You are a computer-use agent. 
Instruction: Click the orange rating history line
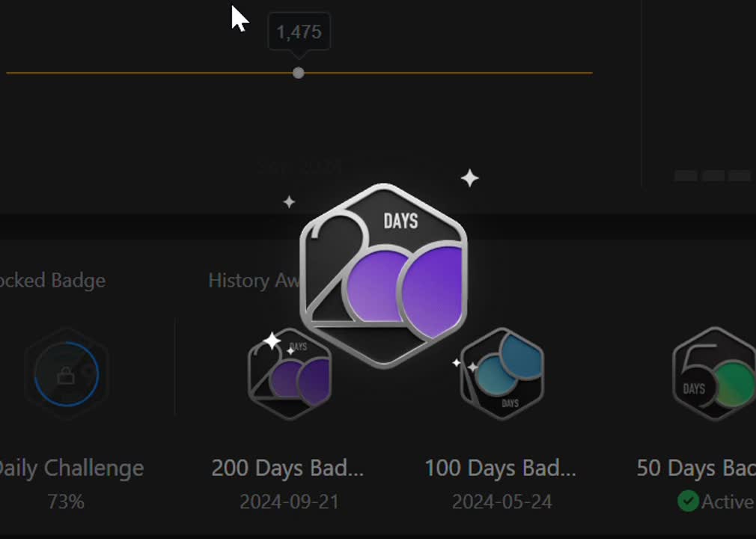coord(299,73)
